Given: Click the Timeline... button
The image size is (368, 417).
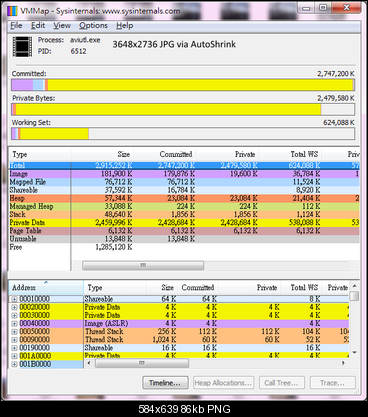Looking at the screenshot, I should (x=165, y=383).
